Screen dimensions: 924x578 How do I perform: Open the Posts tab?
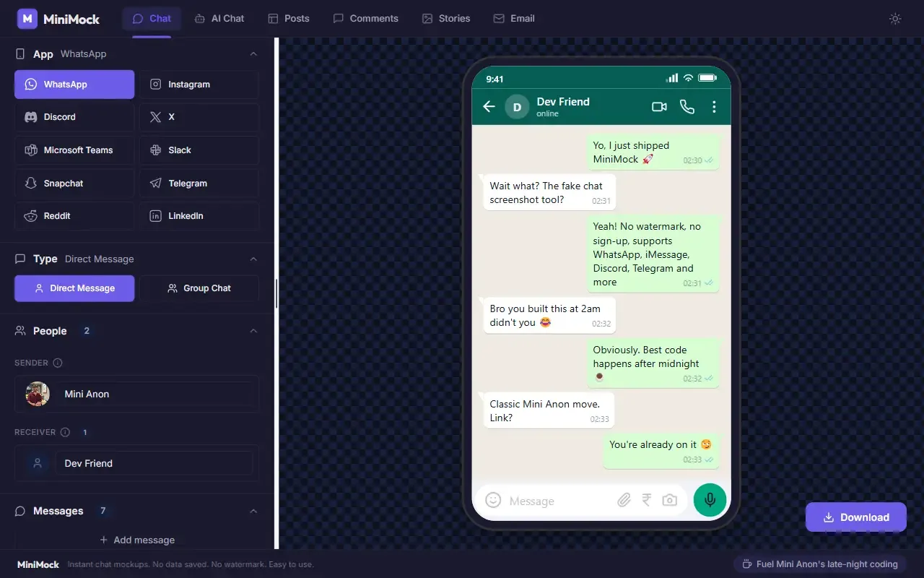[x=289, y=19]
